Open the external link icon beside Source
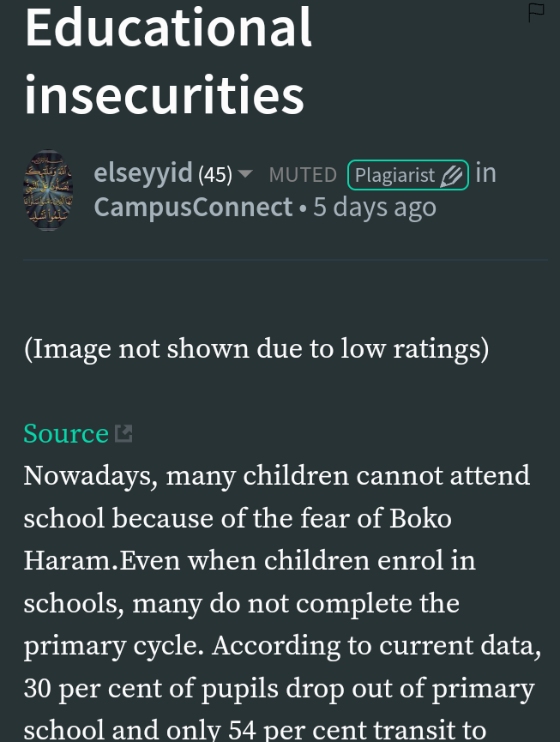This screenshot has height=742, width=560. tap(123, 433)
